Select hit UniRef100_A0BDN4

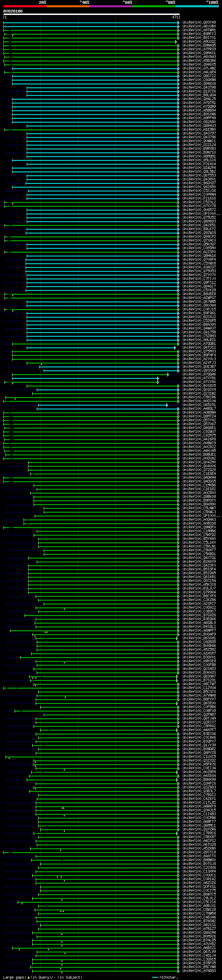[199, 412]
